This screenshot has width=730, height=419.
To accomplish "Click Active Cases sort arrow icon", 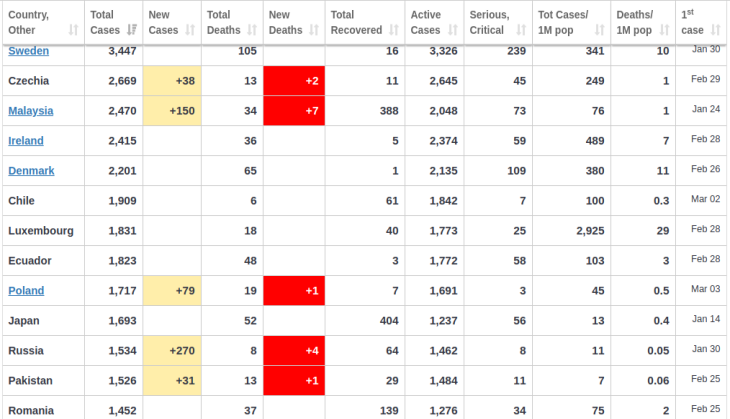I will [453, 30].
